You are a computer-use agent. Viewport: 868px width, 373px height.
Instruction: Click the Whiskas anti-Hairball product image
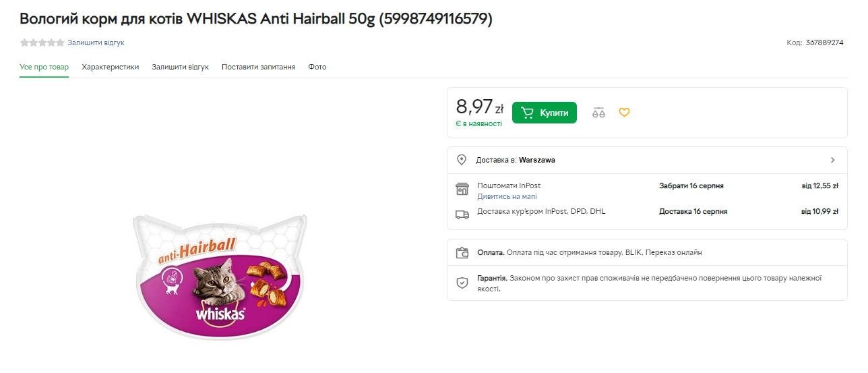click(x=220, y=277)
